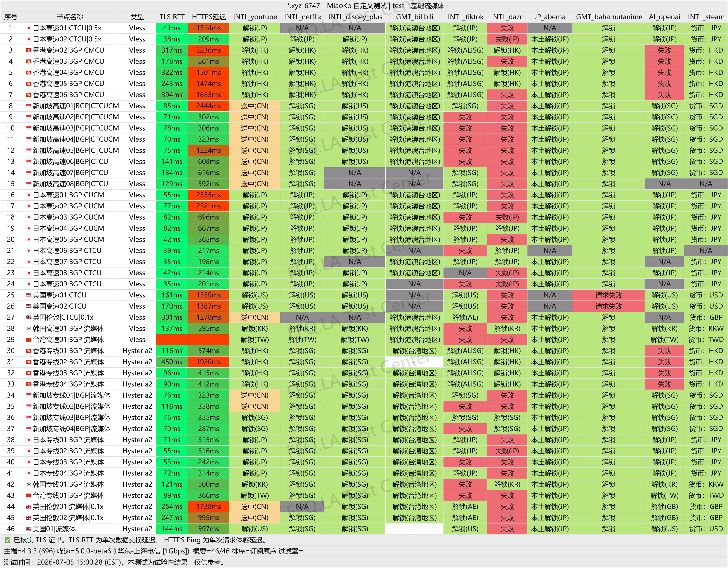Click the US flag icon for 美国高速01

pos(29,295)
